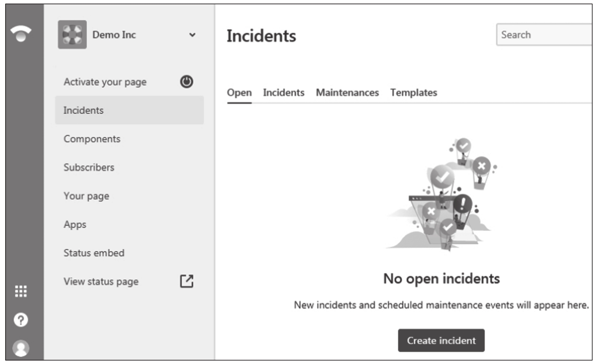Viewport: 596px width, 364px height.
Task: Switch to the Templates tab
Action: (x=413, y=93)
